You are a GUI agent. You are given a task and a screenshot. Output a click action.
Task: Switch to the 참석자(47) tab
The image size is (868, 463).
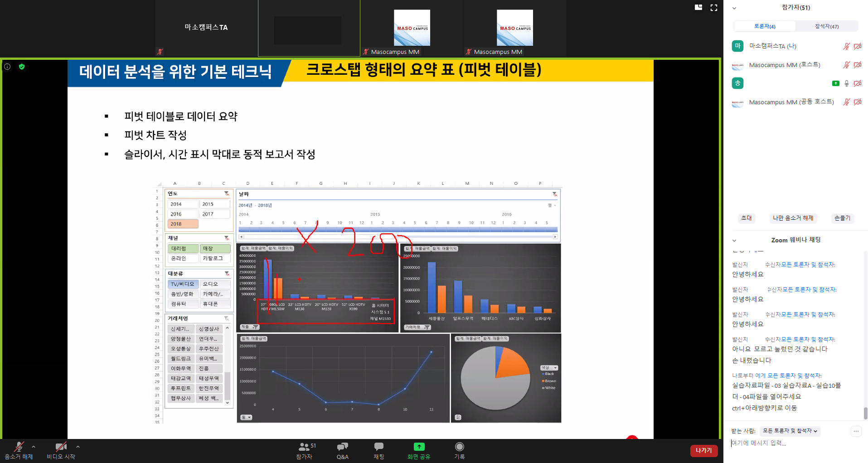[x=827, y=26]
